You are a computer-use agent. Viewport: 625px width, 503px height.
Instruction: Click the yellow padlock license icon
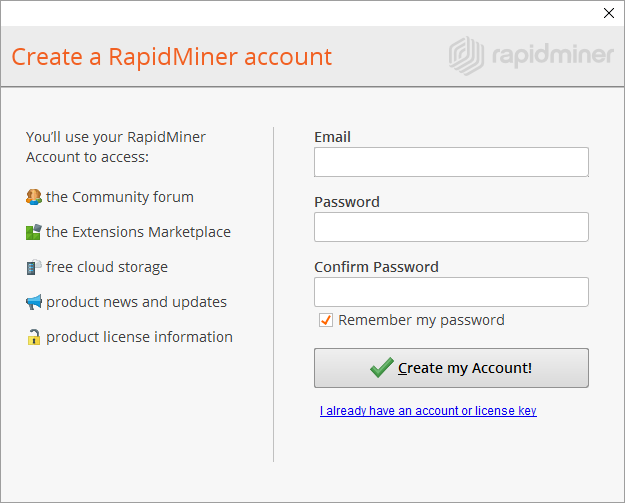pyautogui.click(x=34, y=337)
